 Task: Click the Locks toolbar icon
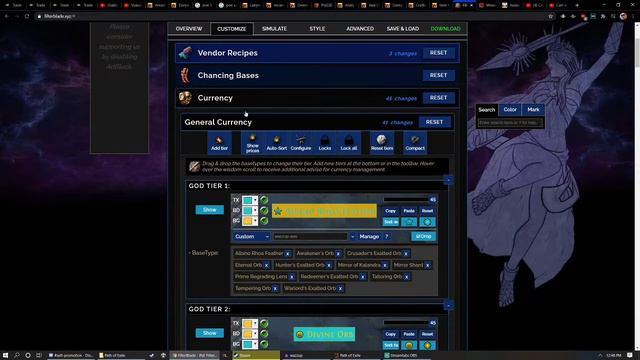(x=325, y=142)
